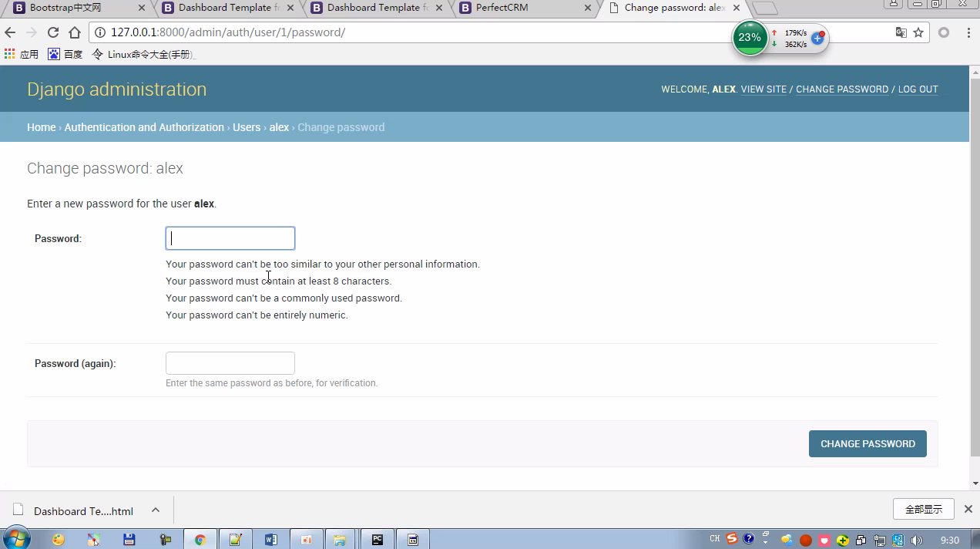Open the VIEW SITE link
This screenshot has height=549, width=980.
(x=764, y=89)
